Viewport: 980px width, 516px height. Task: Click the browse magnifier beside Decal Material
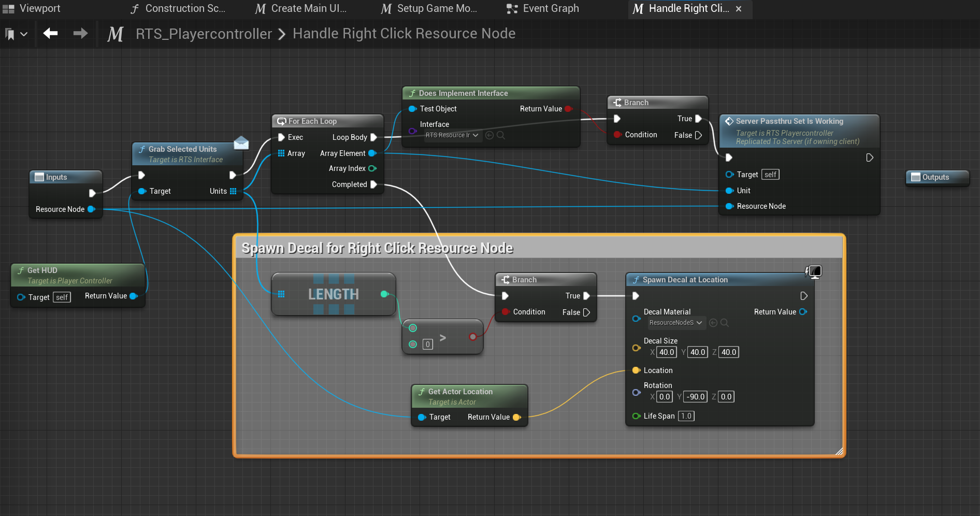click(x=725, y=323)
